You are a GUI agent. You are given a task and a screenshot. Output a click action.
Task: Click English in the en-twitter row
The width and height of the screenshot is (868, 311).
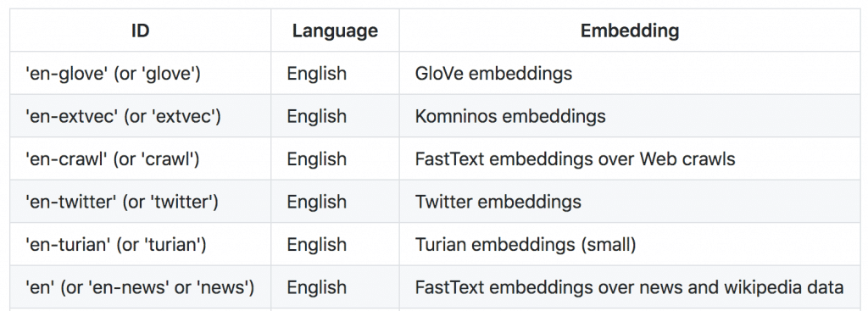tap(317, 202)
